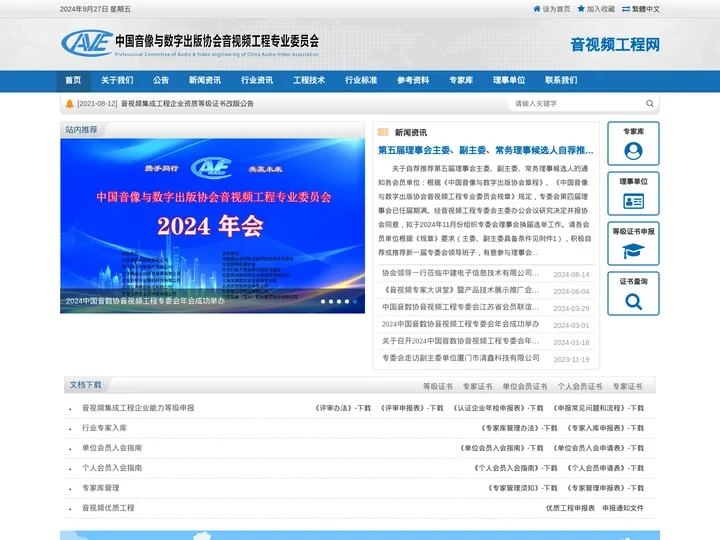Click the home icon next to 设为首页
Screen dimensions: 720x540
click(537, 9)
